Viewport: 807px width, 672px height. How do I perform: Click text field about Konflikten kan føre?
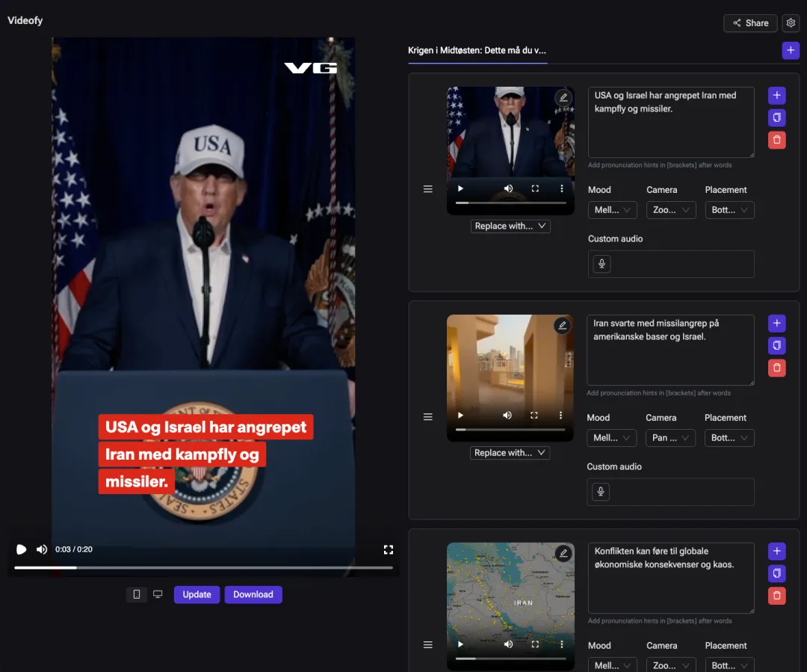coord(670,578)
